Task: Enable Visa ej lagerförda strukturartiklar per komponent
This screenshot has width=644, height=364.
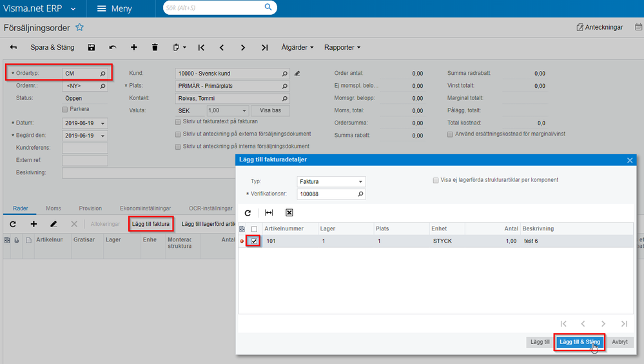Action: click(x=436, y=180)
